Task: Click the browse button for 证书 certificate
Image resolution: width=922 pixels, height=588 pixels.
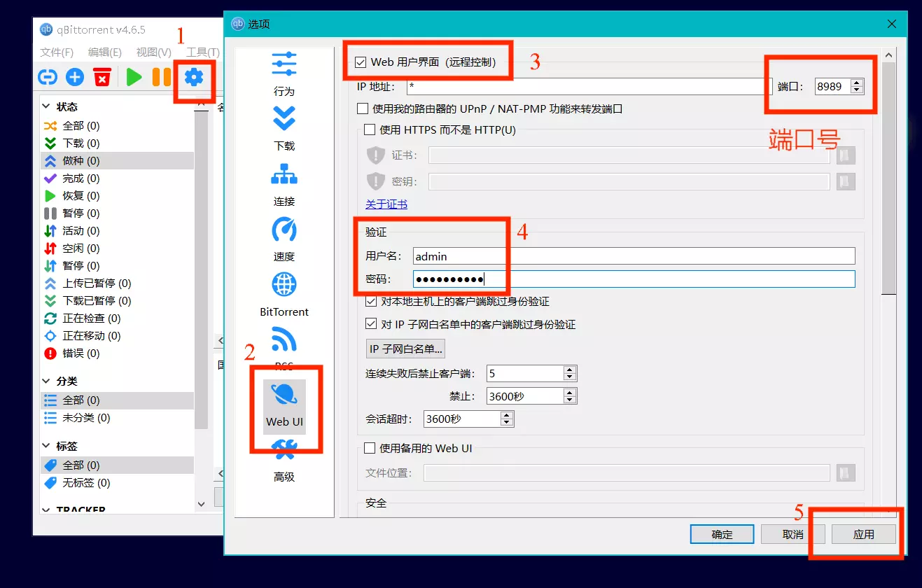Action: [846, 155]
